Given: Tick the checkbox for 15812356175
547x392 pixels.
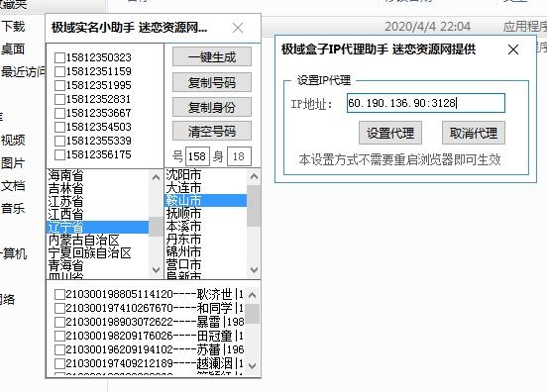Looking at the screenshot, I should pyautogui.click(x=59, y=154).
